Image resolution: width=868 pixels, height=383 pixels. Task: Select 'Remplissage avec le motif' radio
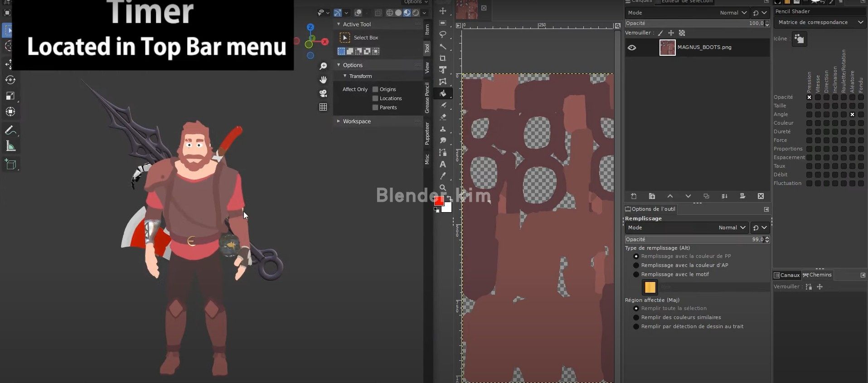click(636, 274)
